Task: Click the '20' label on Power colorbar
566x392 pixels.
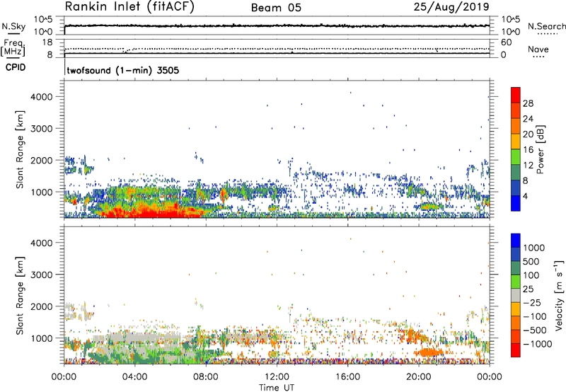Action: point(528,134)
